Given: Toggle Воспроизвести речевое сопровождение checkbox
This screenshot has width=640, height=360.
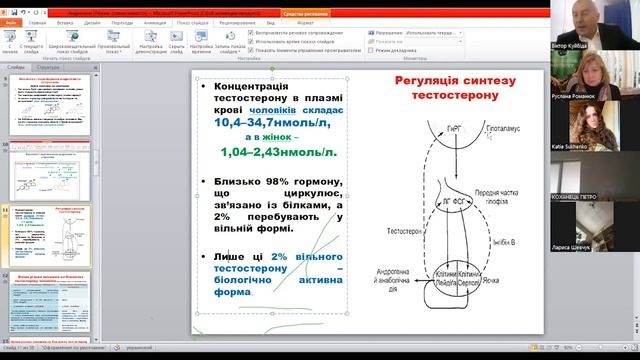Looking at the screenshot, I should [x=251, y=33].
